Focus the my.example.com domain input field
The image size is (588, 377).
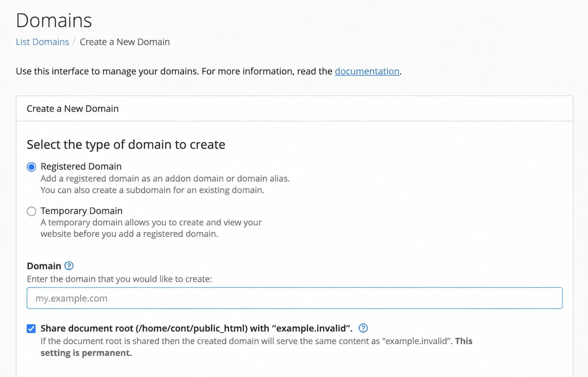click(x=295, y=298)
